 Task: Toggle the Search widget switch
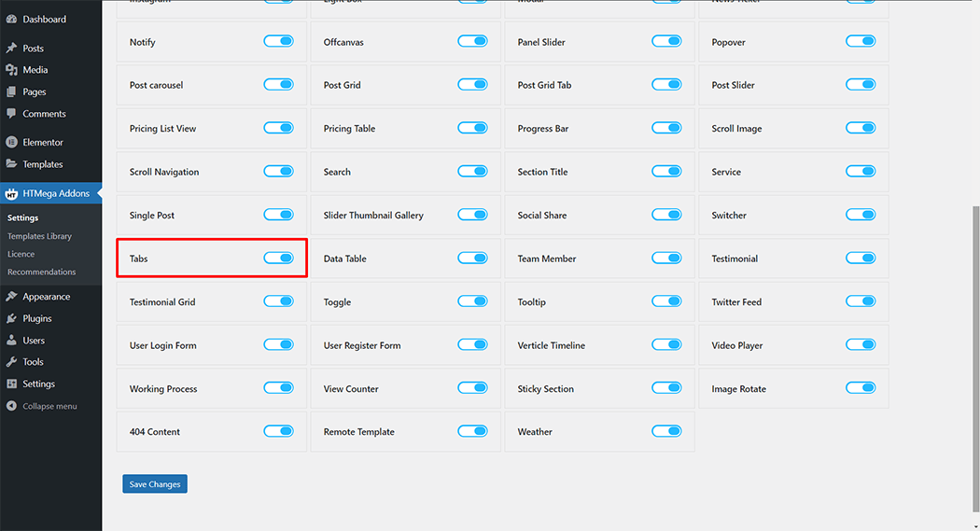pyautogui.click(x=472, y=171)
